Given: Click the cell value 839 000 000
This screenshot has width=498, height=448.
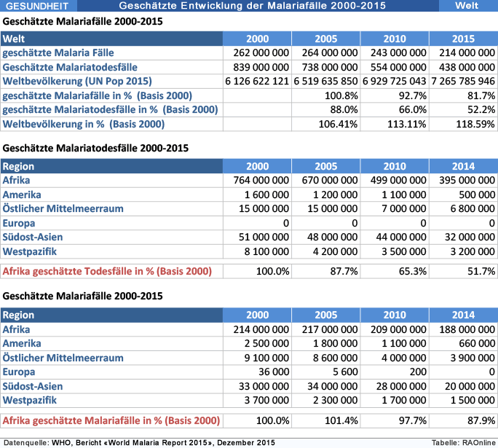Looking at the screenshot, I should [261, 67].
